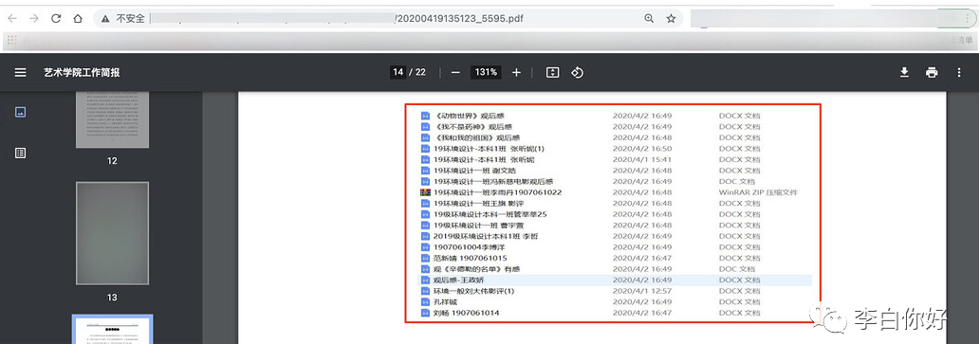Image resolution: width=980 pixels, height=362 pixels.
Task: Select file 19环境设计一班王旗 影评
Action: [x=479, y=204]
